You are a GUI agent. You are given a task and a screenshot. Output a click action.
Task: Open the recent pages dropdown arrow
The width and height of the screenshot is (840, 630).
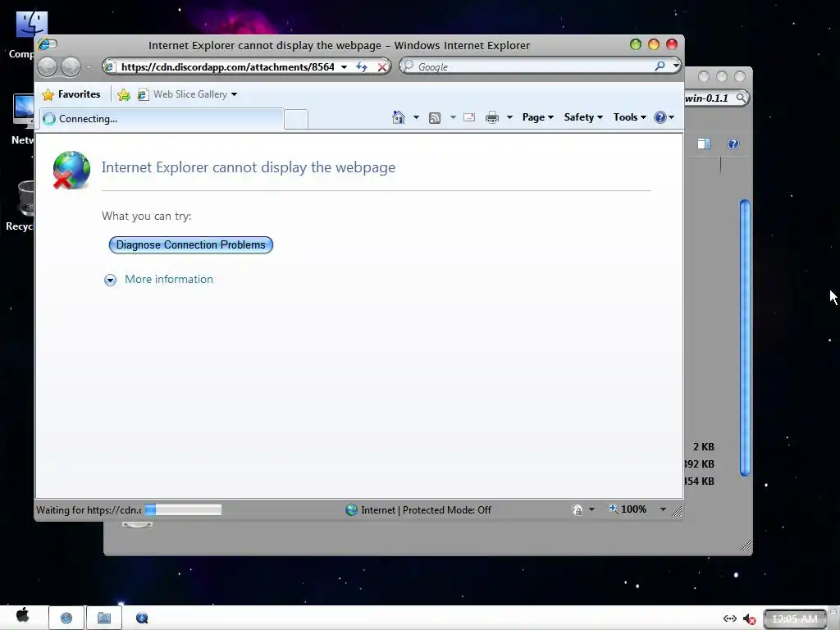click(x=89, y=67)
